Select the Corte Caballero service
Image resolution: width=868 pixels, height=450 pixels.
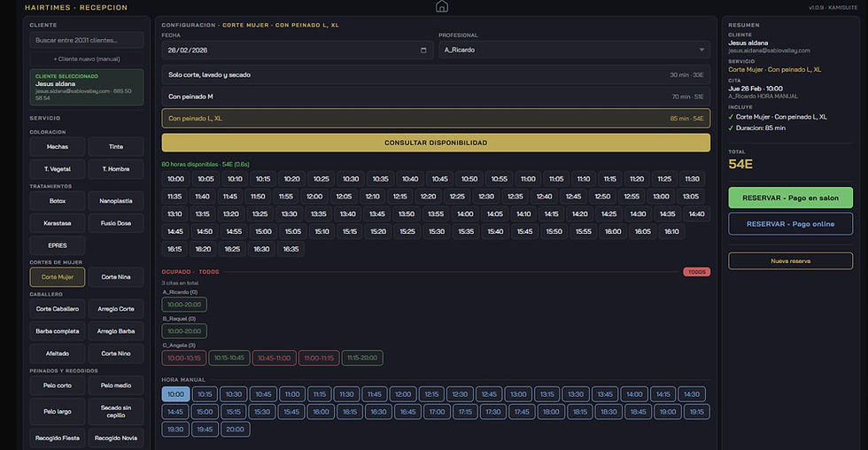pyautogui.click(x=58, y=309)
